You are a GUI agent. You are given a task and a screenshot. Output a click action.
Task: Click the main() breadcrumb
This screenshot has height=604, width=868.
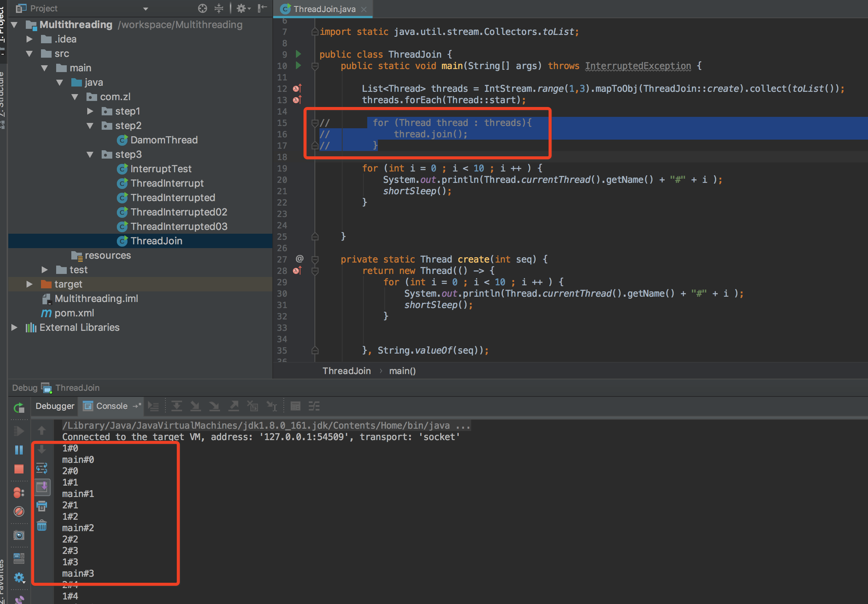[x=402, y=371]
